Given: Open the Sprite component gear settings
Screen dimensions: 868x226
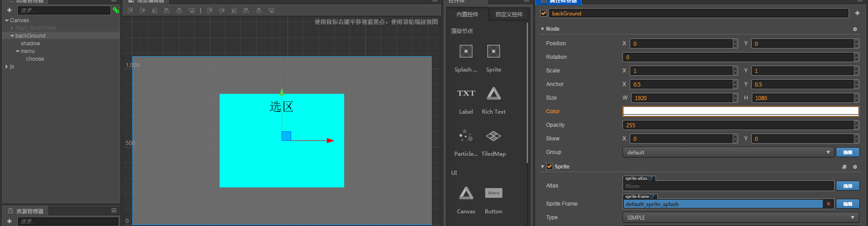Looking at the screenshot, I should pyautogui.click(x=855, y=167).
